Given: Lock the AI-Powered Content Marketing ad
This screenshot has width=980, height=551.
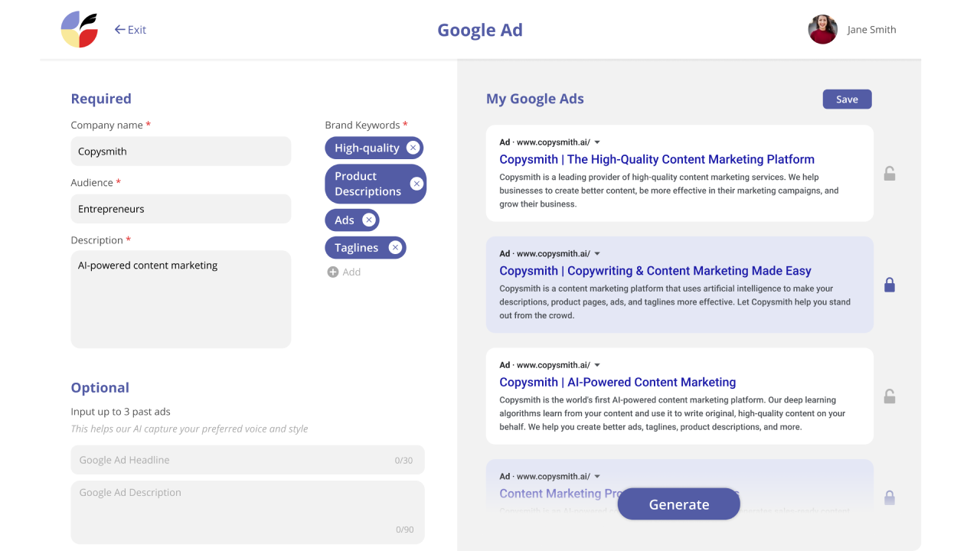Looking at the screenshot, I should (x=889, y=396).
